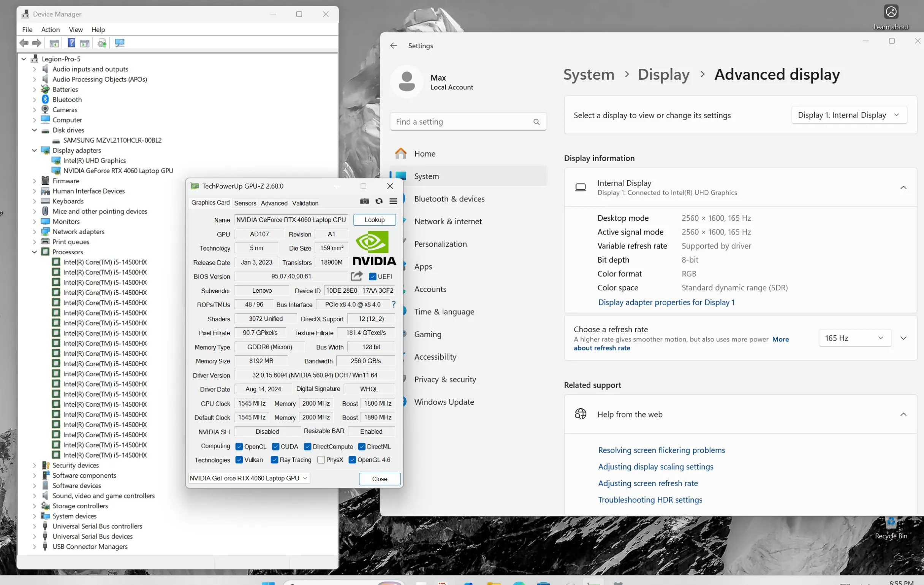
Task: Open Display adapter properties for Display 1
Action: click(x=666, y=302)
